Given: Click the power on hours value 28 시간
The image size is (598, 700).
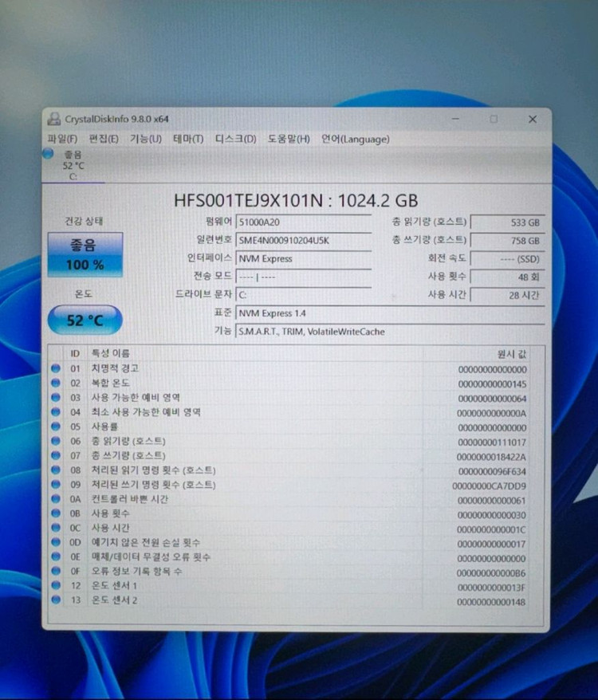Looking at the screenshot, I should tap(507, 295).
